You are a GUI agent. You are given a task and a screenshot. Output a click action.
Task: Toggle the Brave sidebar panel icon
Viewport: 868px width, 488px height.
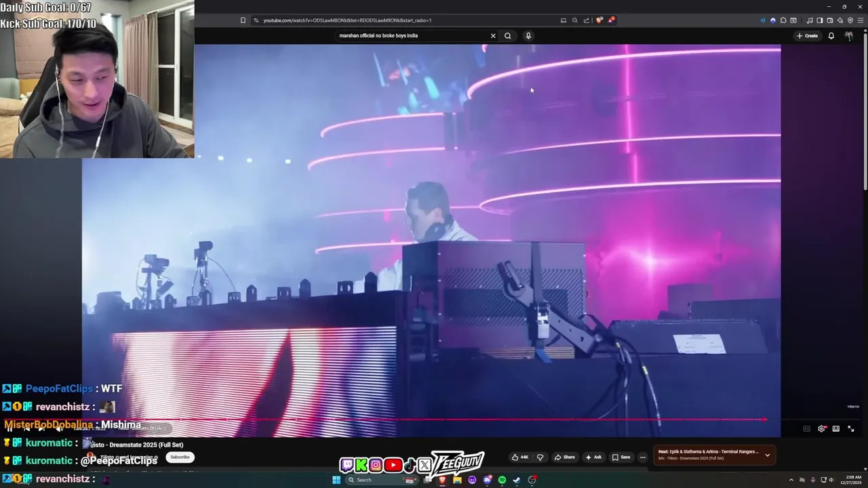(x=819, y=20)
